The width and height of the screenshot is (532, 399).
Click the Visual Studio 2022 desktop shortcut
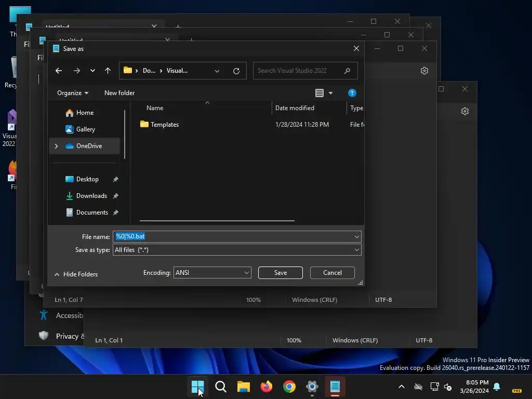tap(9, 128)
